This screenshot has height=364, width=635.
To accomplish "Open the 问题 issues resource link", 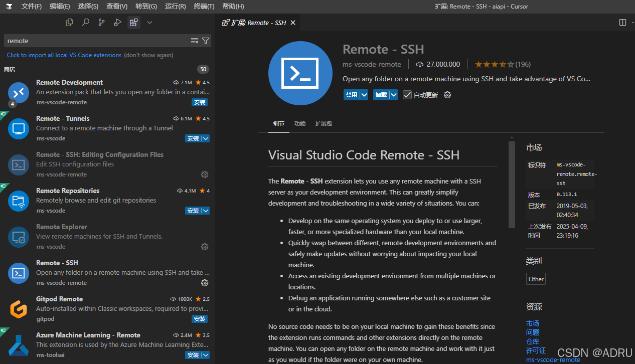I will pyautogui.click(x=533, y=332).
